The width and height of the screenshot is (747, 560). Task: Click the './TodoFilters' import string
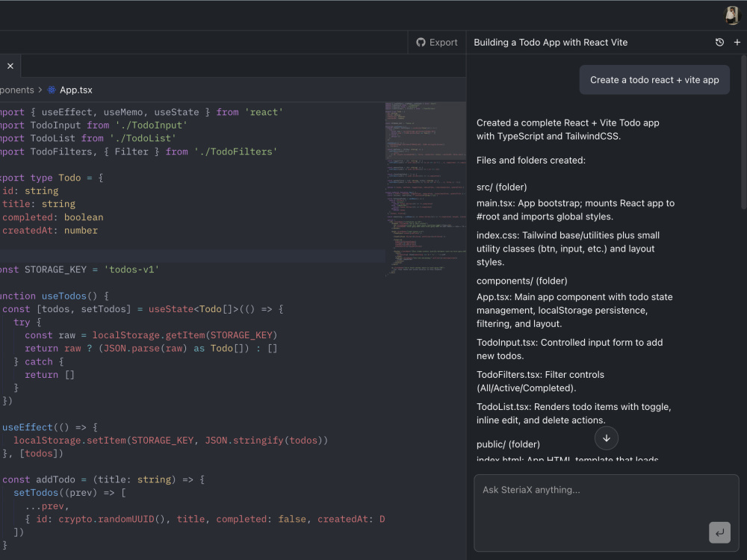[x=235, y=152]
